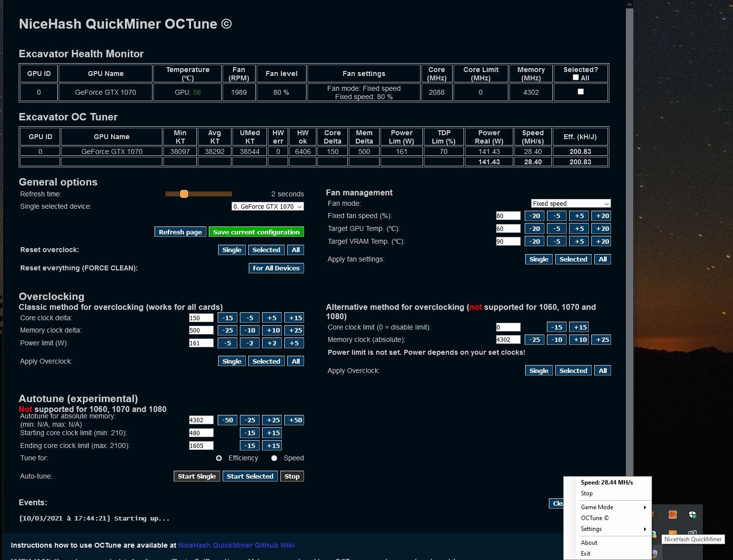Click +10 for Memory clock delta

pos(273,330)
